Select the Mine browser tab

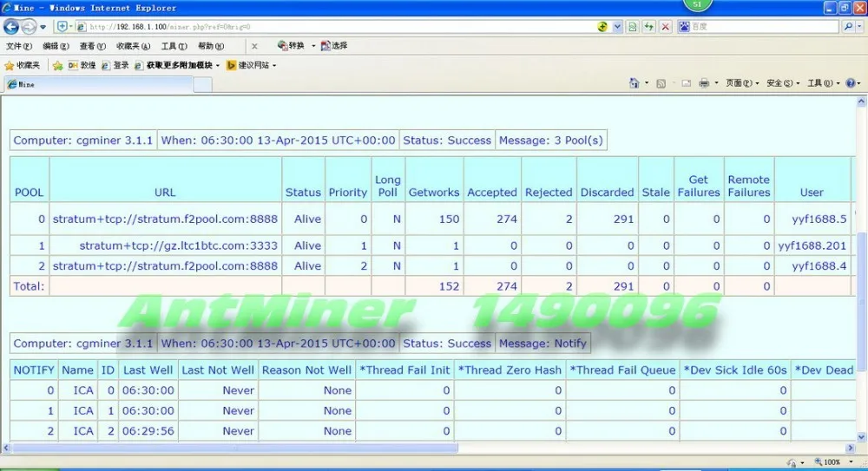click(x=98, y=84)
